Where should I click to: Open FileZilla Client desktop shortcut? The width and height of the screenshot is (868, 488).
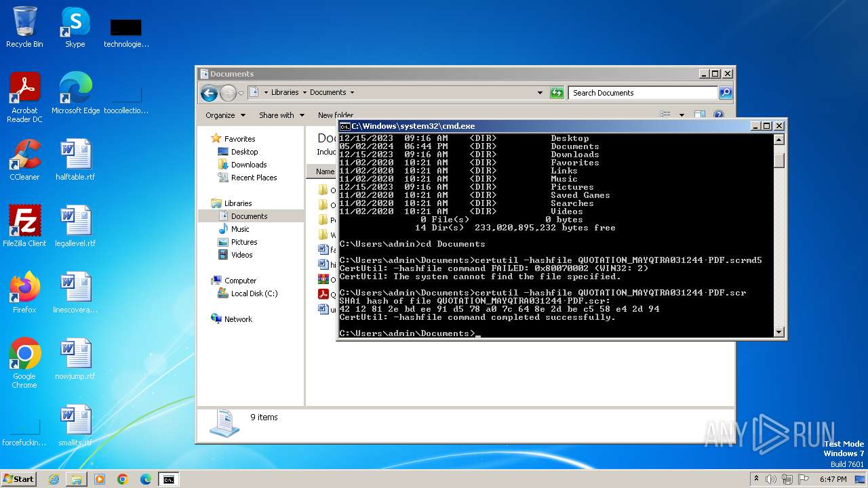pyautogui.click(x=24, y=226)
